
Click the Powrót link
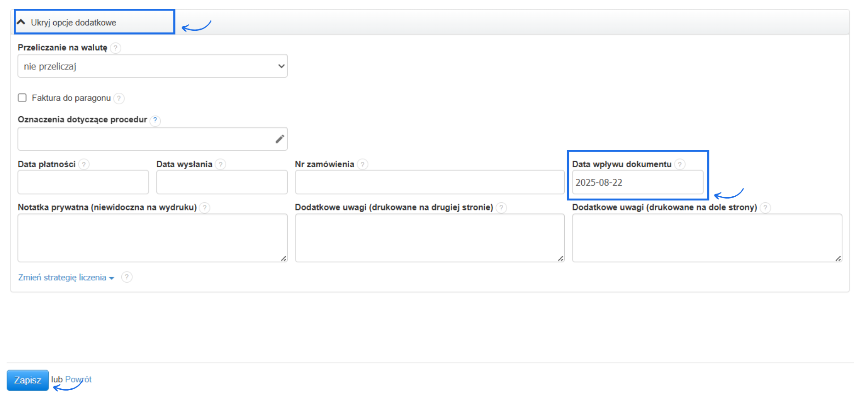click(78, 380)
